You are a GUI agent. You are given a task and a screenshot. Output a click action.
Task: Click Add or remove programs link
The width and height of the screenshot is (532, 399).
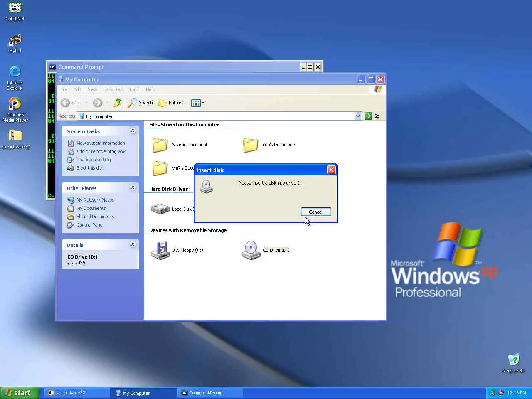[101, 151]
